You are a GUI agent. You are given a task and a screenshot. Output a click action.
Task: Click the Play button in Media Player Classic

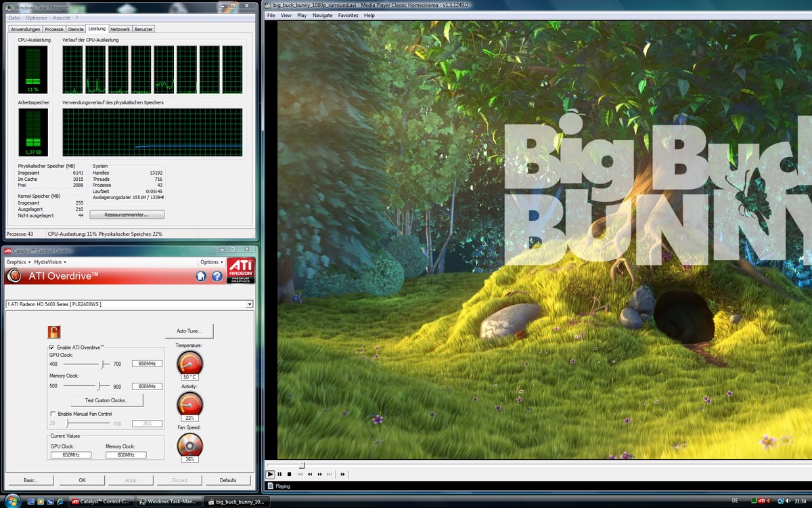tap(270, 474)
